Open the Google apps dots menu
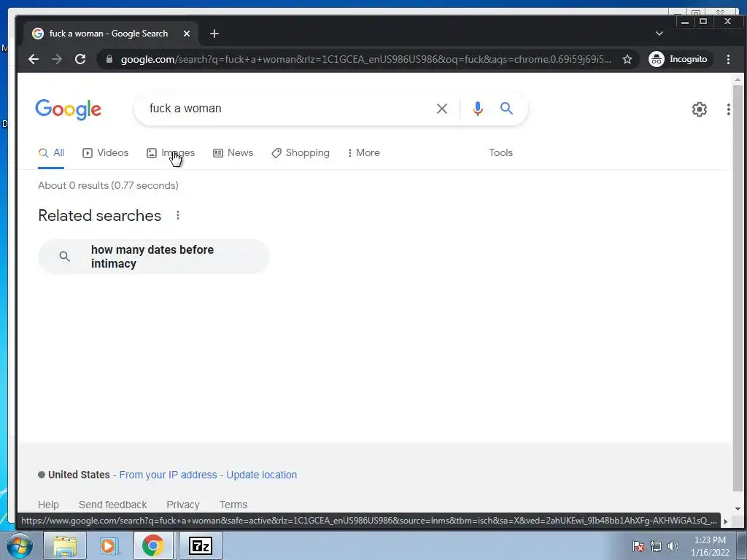This screenshot has height=560, width=747. (x=728, y=109)
